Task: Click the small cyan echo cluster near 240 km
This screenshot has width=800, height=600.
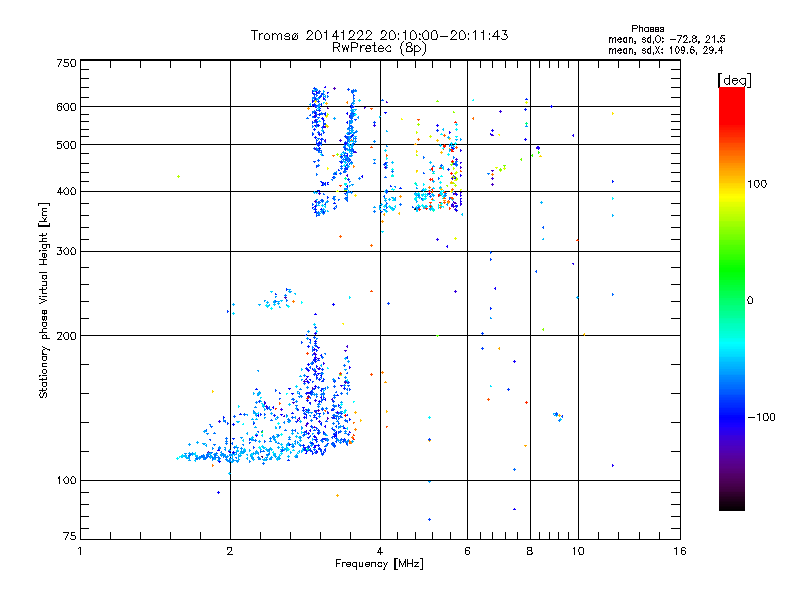Action: tap(279, 299)
